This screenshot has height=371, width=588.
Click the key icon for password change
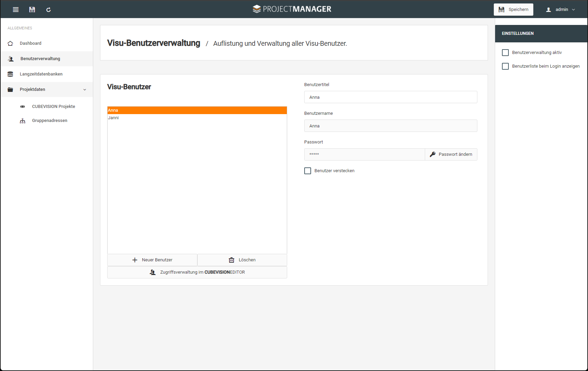pyautogui.click(x=433, y=154)
